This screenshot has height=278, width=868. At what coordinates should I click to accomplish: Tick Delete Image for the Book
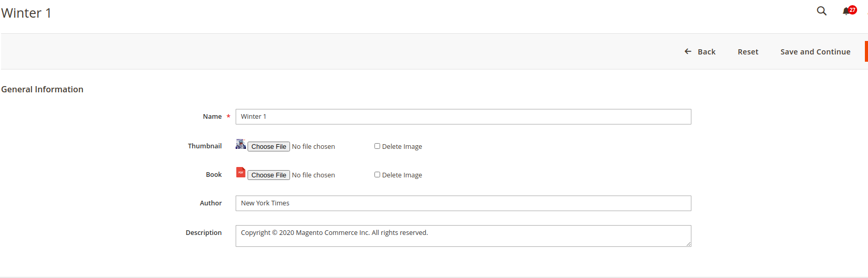378,175
